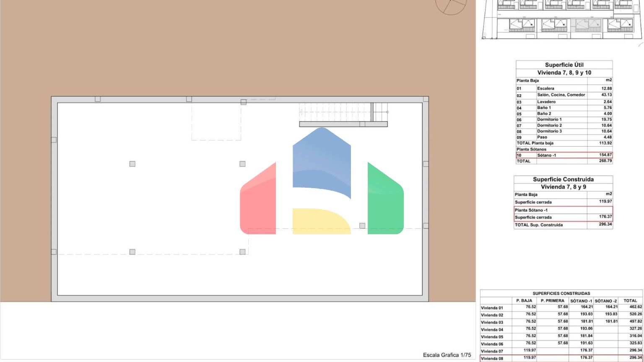Select the Salón, Cocina, Comedor row
The width and height of the screenshot is (644, 362).
564,95
